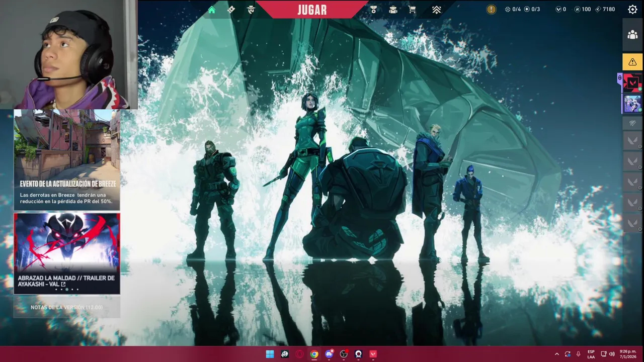Check the 0/4 missions counter

pyautogui.click(x=513, y=9)
